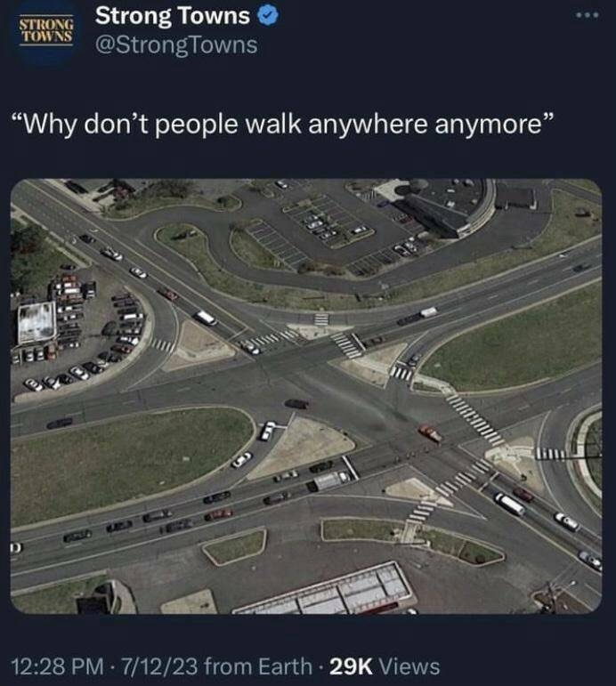Click the word Views beside 29K
This screenshot has height=686, width=616.
(x=409, y=666)
